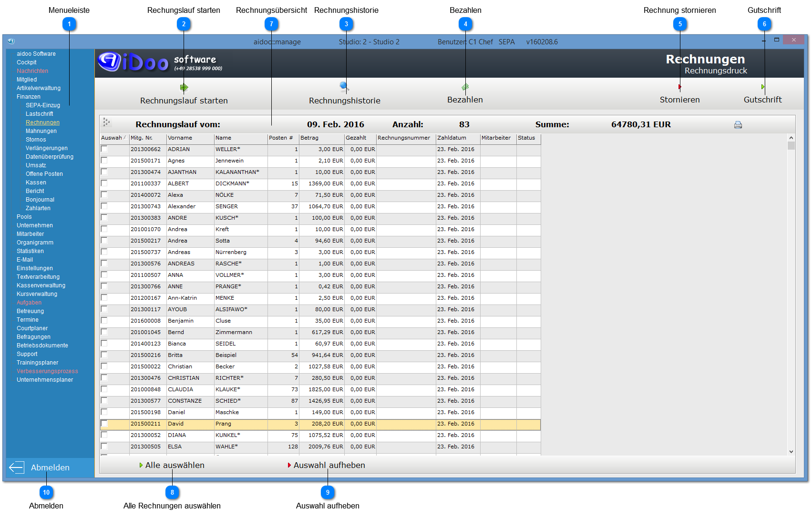Image resolution: width=812 pixels, height=518 pixels.
Task: Click the green arrow before Alle auswählen
Action: 141,465
